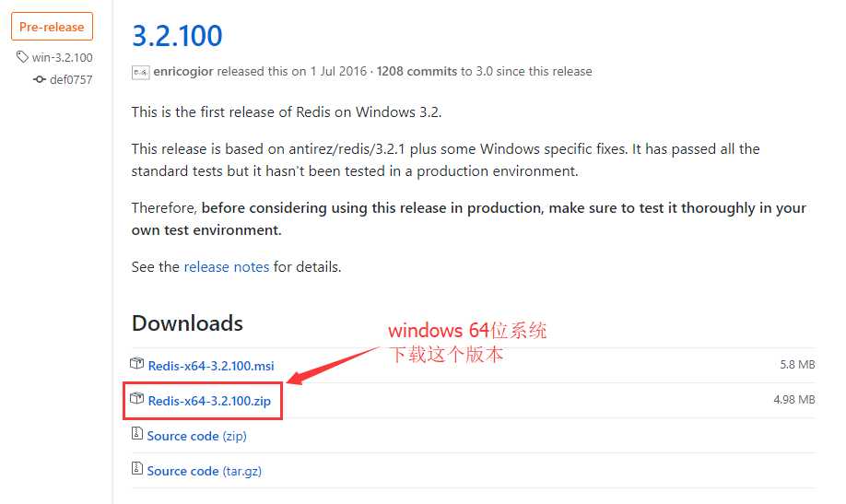Click the package icon beside Redis-x64-3.2.100.msi

coord(137,365)
